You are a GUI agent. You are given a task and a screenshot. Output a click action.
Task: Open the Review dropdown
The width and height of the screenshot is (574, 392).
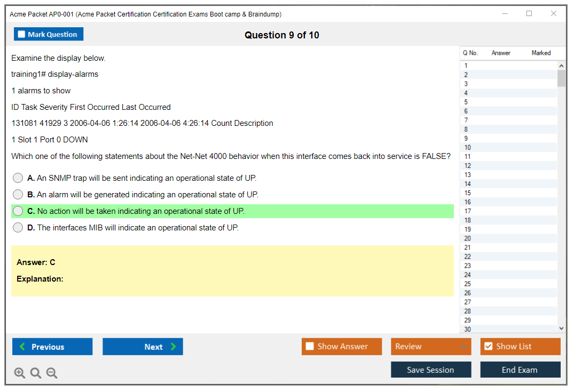[x=430, y=347]
